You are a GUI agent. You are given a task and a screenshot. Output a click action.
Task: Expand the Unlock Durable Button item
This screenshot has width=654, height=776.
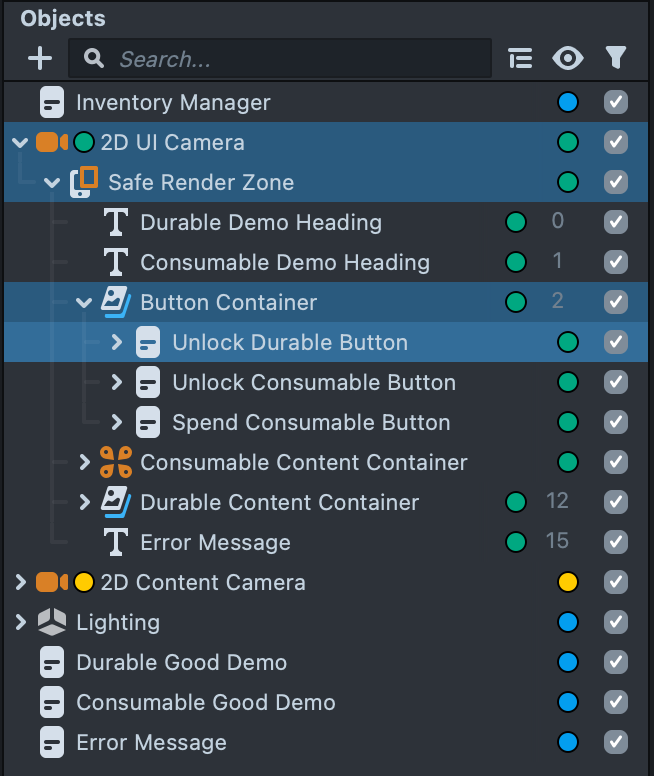coord(116,342)
